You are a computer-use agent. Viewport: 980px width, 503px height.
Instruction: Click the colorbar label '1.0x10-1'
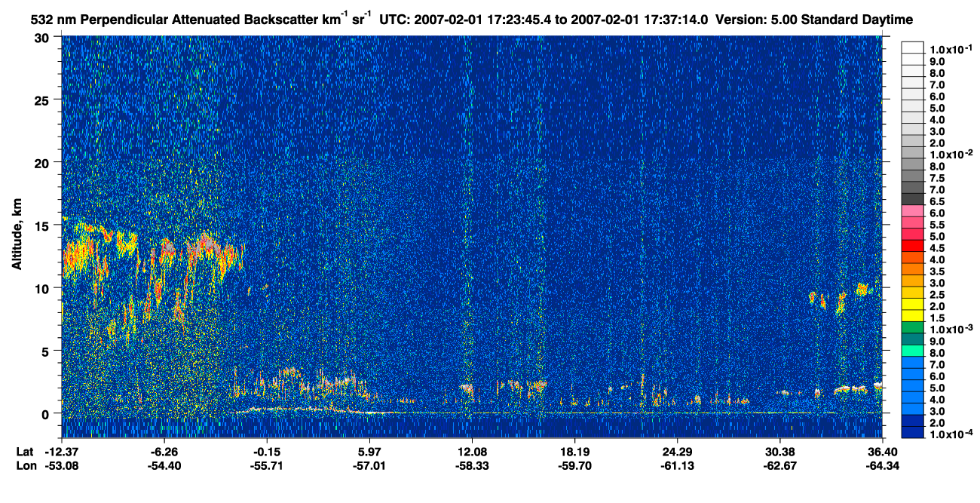950,48
